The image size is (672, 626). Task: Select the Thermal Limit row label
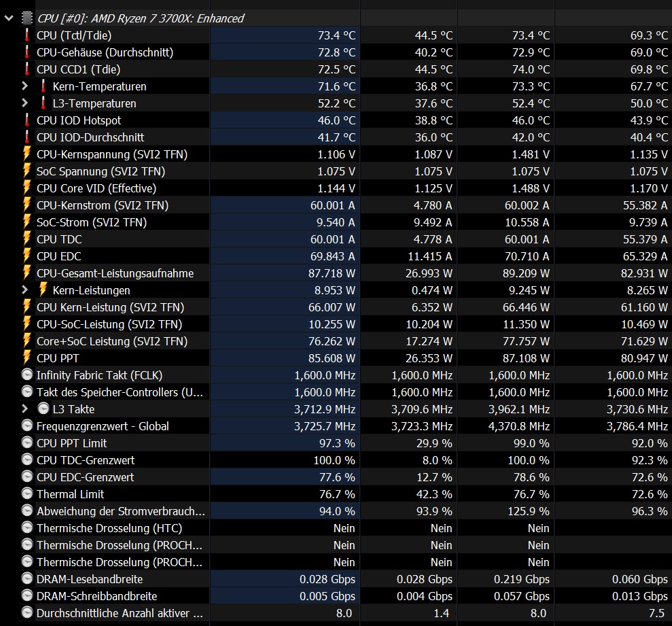click(70, 494)
